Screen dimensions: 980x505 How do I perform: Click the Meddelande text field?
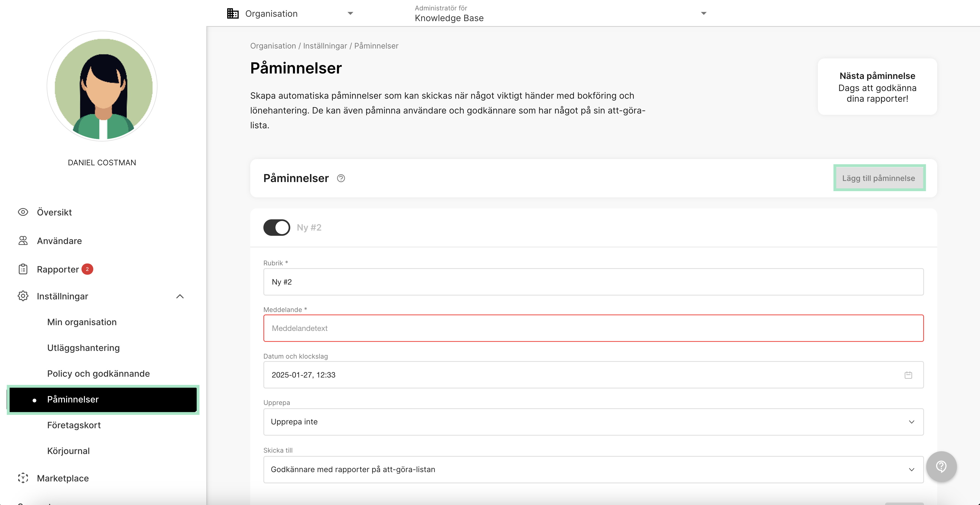[x=593, y=328]
